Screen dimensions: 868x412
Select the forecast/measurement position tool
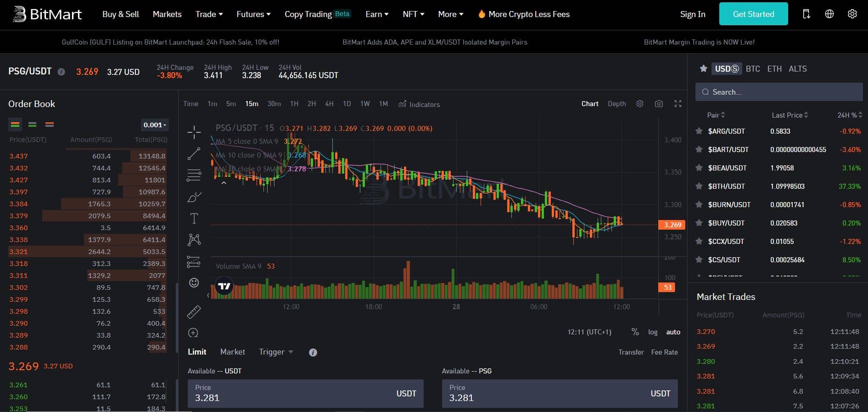click(194, 261)
